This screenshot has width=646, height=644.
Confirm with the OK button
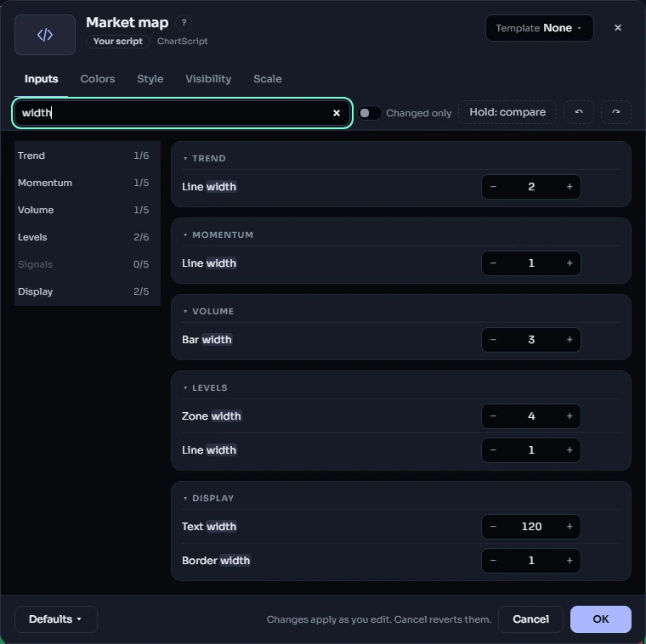click(600, 619)
